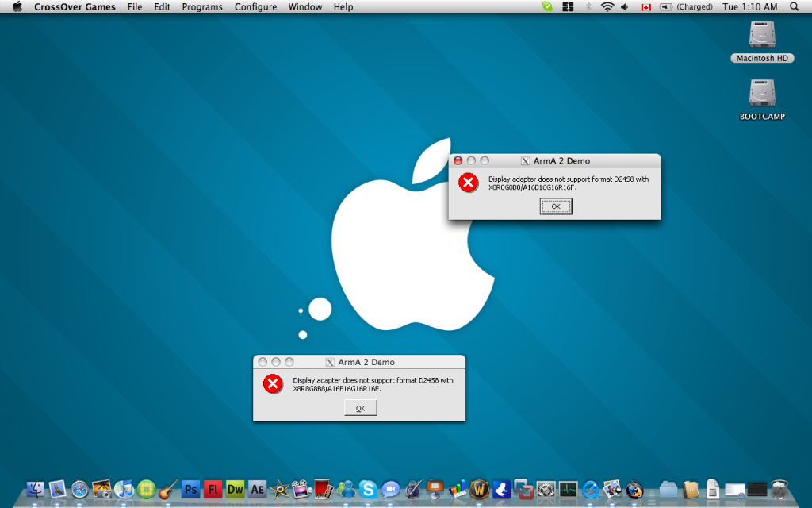Open the Bluetooth menu bar icon
Image resolution: width=812 pixels, height=508 pixels.
point(588,6)
